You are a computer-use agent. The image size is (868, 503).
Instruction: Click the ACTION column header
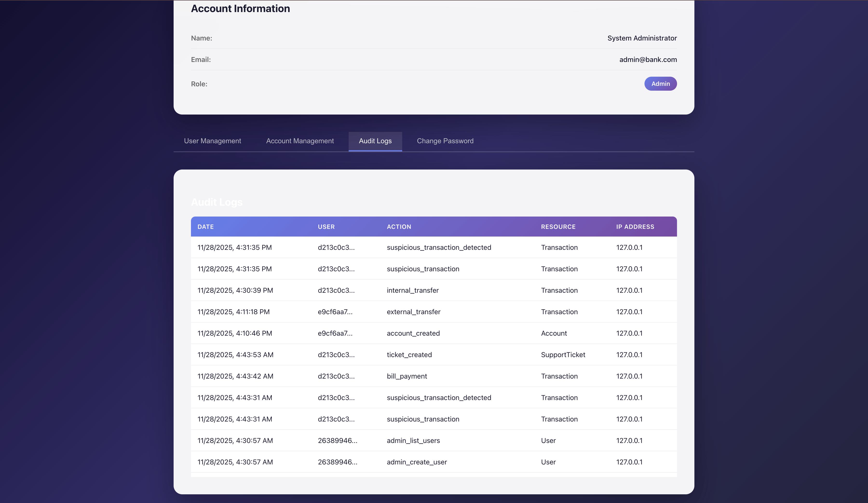pos(399,227)
